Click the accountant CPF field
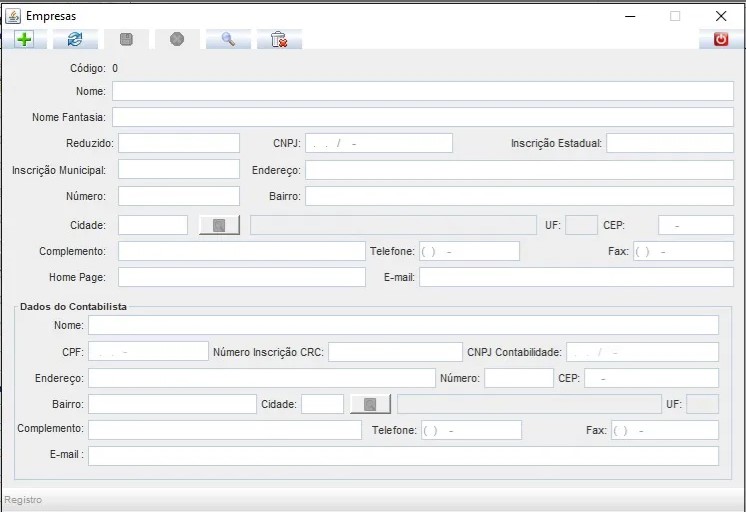Screen dimensions: 746x512 coord(148,352)
